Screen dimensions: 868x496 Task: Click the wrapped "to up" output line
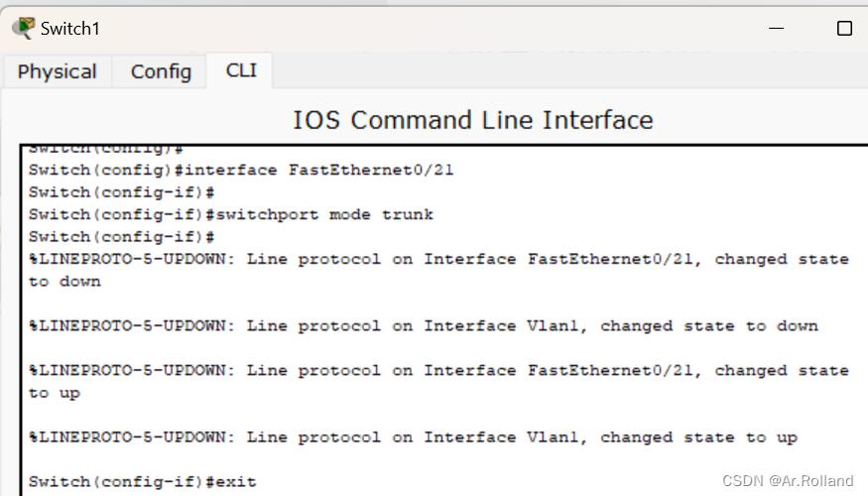coord(55,393)
